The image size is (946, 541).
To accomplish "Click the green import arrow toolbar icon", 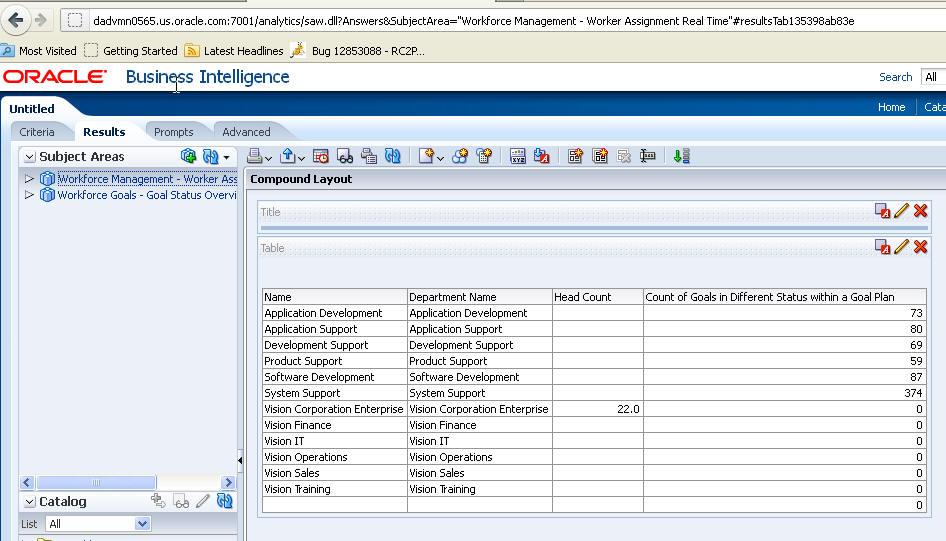I will 681,156.
